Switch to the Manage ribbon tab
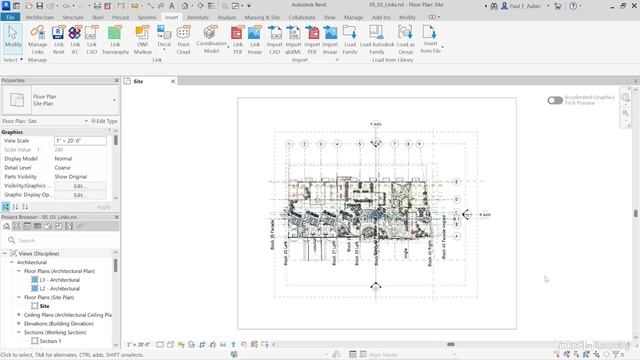Screen dimensions: 640x360 (x=353, y=17)
